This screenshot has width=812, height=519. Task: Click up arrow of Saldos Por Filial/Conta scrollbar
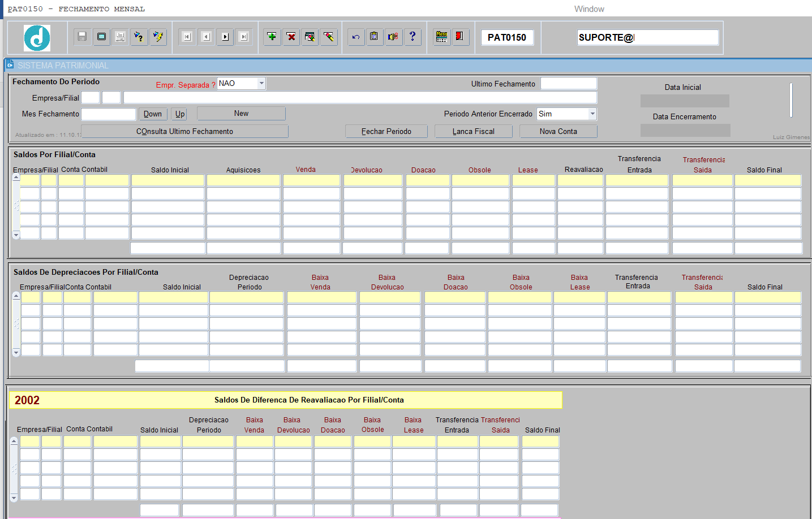(x=16, y=178)
